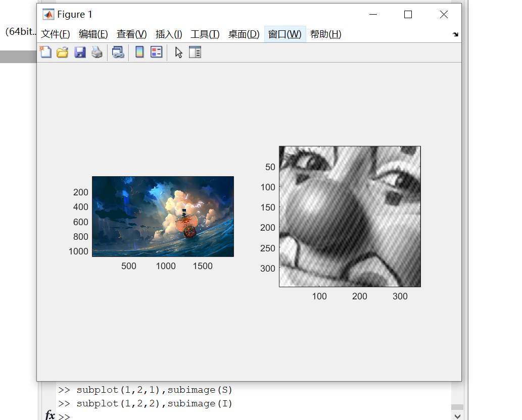This screenshot has width=522, height=420.
Task: Click the fx function browser icon
Action: 50,415
